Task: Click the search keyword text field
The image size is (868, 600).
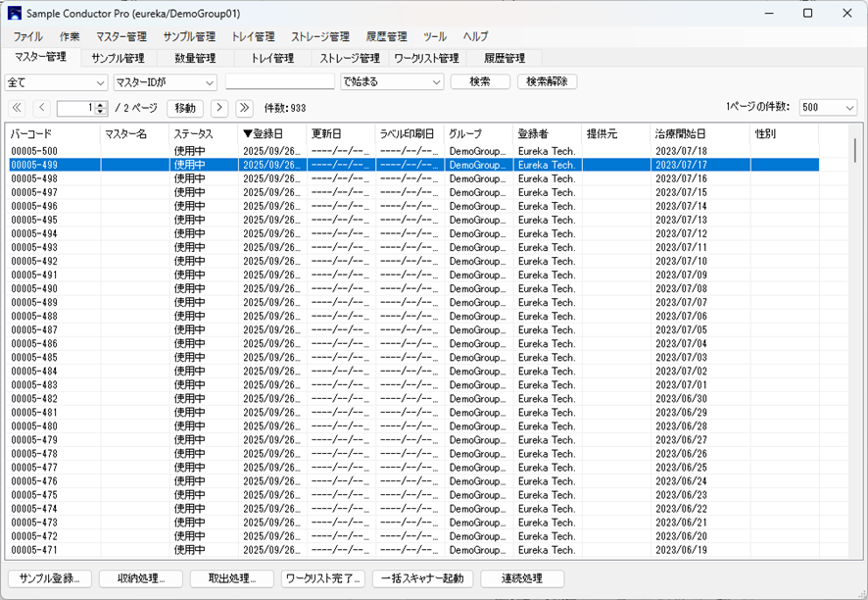Action: click(279, 82)
